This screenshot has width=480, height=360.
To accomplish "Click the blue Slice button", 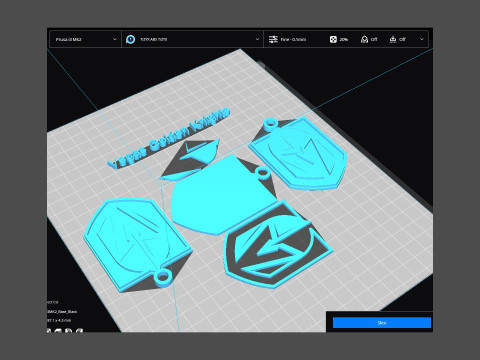I will pyautogui.click(x=382, y=323).
